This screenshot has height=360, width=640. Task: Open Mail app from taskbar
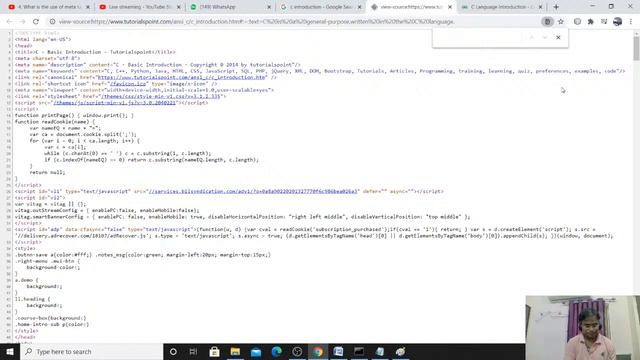(x=256, y=351)
